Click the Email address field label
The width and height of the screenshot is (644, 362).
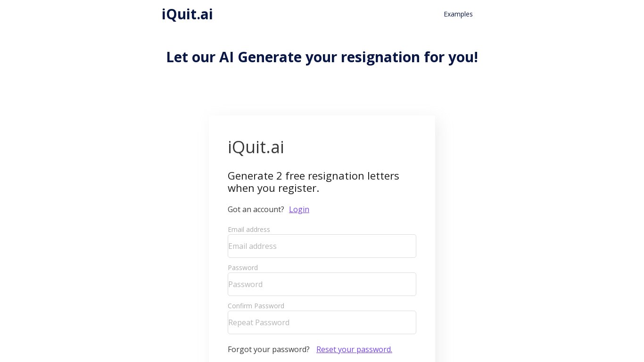point(249,230)
